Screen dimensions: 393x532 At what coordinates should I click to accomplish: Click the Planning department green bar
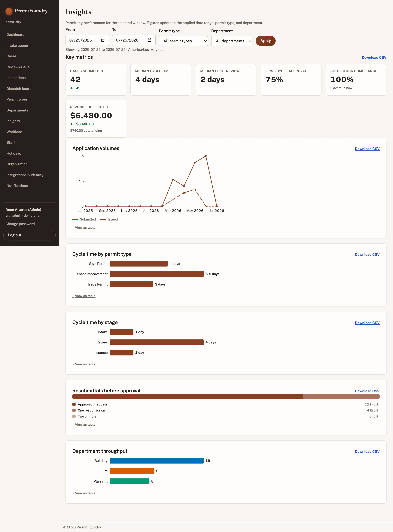pyautogui.click(x=130, y=481)
